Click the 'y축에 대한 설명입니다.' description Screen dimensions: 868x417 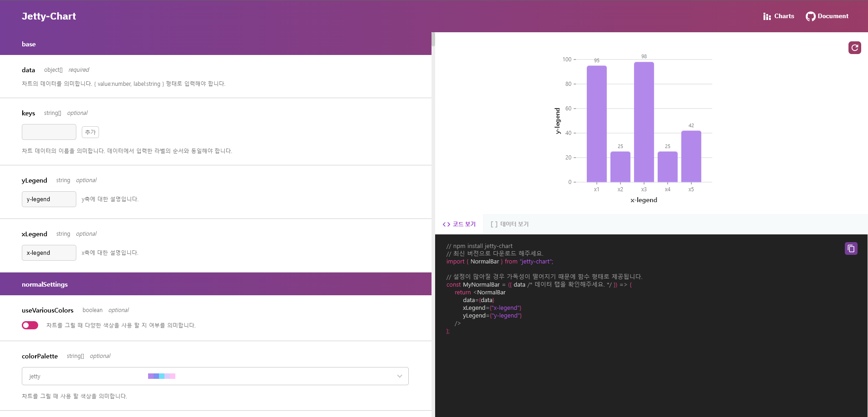(x=110, y=199)
